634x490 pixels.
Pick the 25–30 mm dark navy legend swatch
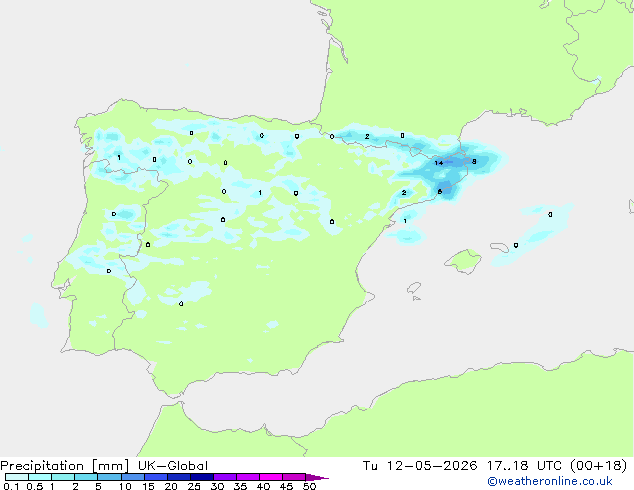[x=202, y=477]
